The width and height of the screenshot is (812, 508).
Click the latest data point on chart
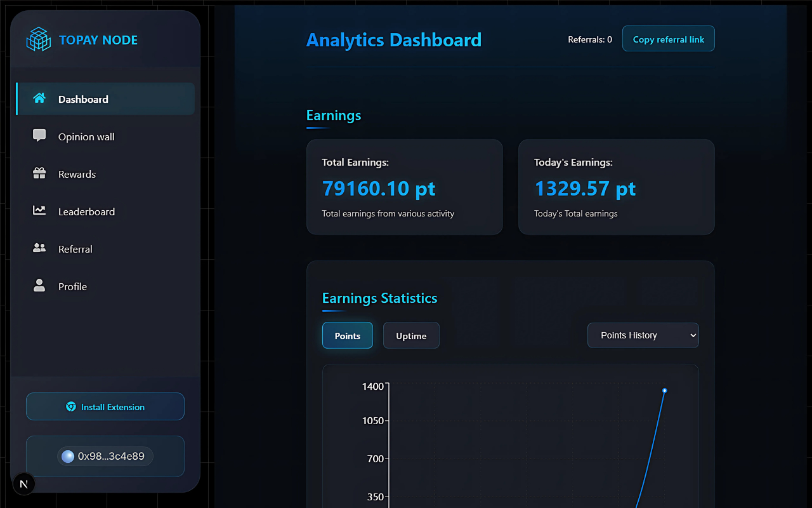(x=665, y=391)
